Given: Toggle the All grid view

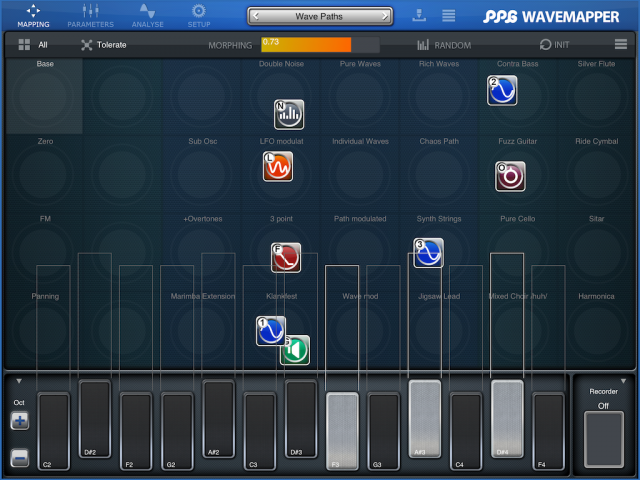Looking at the screenshot, I should (x=32, y=45).
